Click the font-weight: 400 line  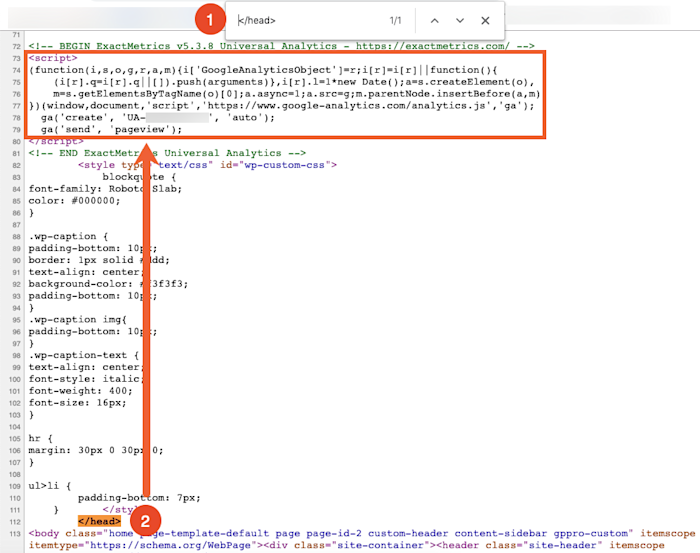81,391
